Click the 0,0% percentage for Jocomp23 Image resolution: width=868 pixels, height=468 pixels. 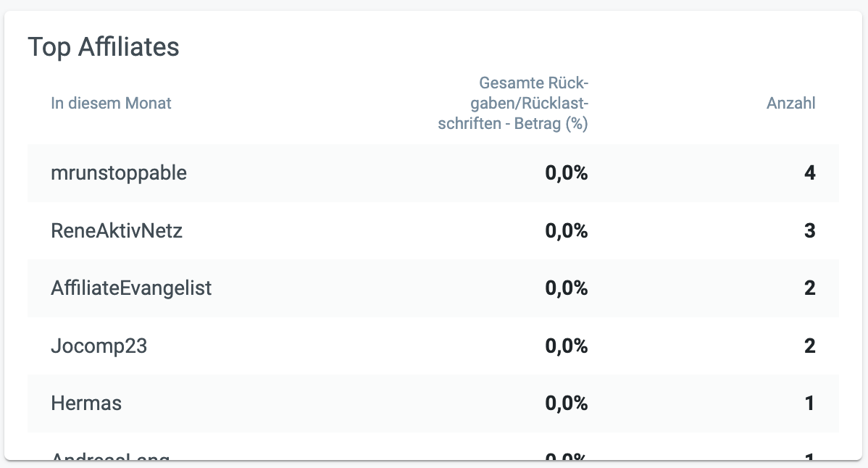click(x=566, y=346)
